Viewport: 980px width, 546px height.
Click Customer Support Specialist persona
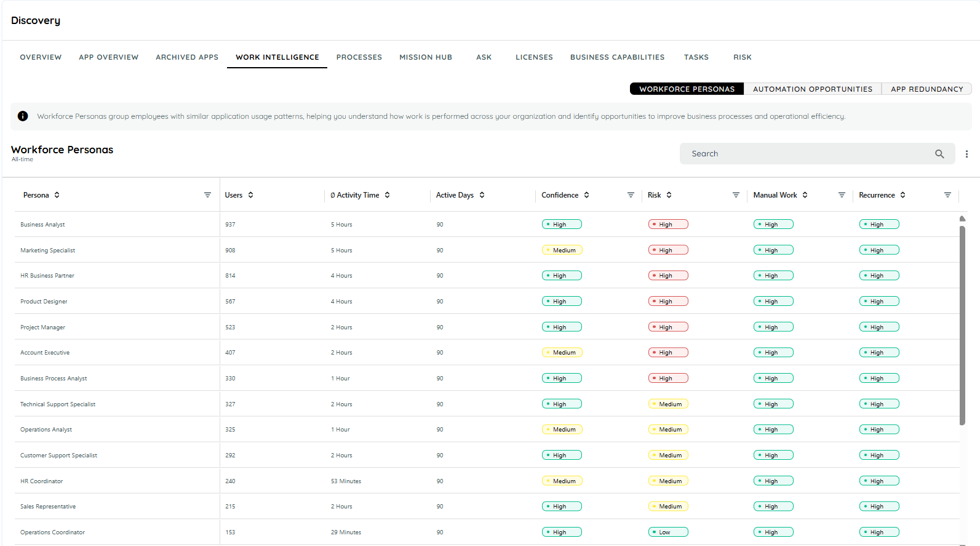pyautogui.click(x=58, y=456)
